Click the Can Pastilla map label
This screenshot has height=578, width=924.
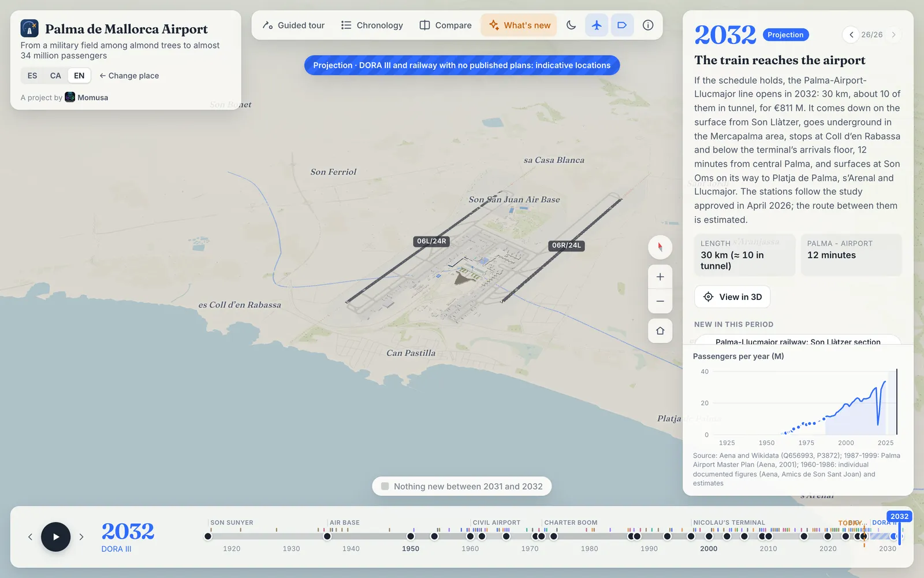[411, 353]
